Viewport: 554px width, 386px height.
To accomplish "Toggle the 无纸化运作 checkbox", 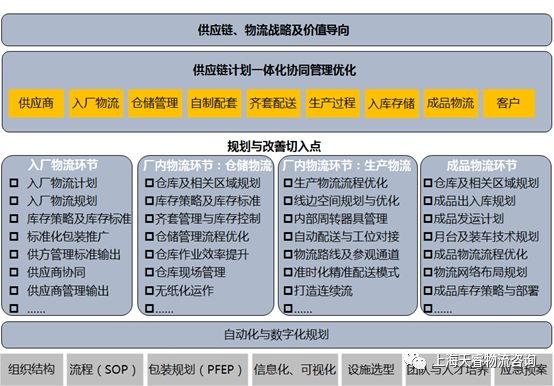I will (149, 290).
